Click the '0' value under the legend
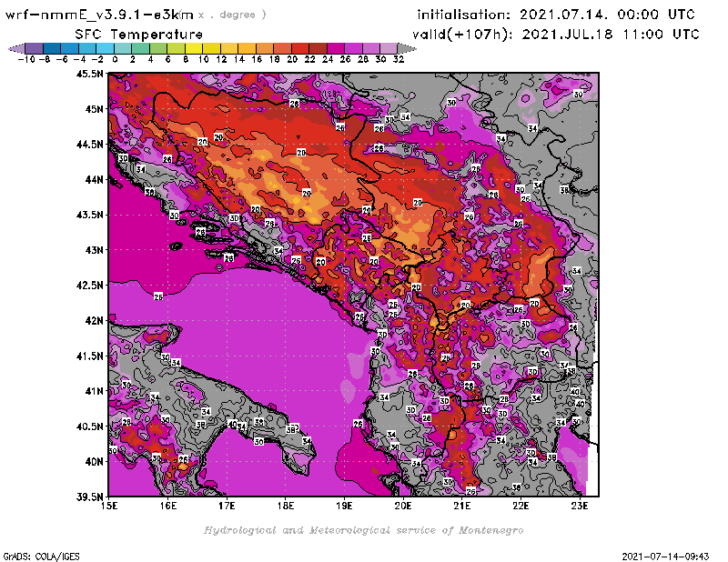Viewport: 728px width, 562px height. [115, 59]
